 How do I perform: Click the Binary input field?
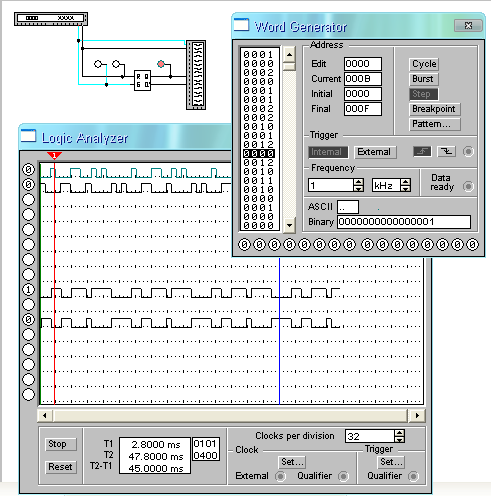point(404,222)
